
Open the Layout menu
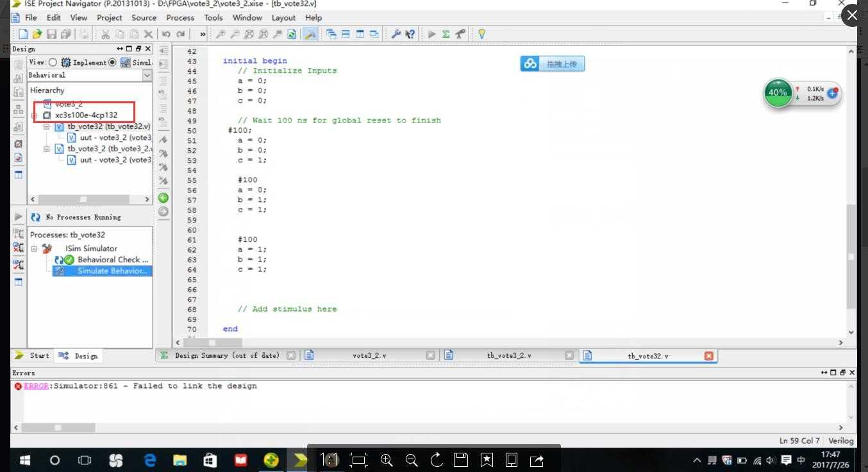(283, 17)
